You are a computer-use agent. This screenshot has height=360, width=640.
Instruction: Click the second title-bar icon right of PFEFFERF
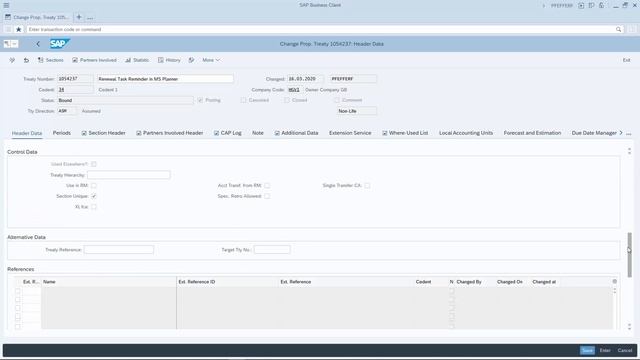tap(591, 6)
